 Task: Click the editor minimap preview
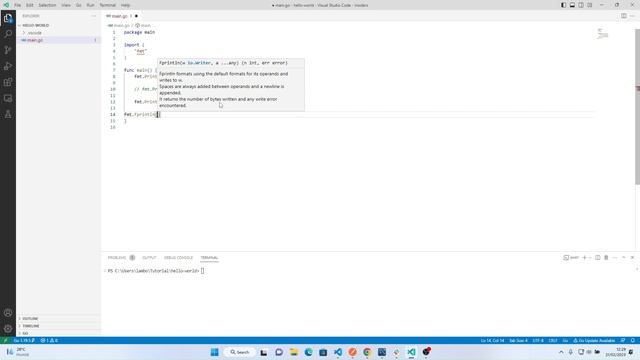[x=602, y=33]
